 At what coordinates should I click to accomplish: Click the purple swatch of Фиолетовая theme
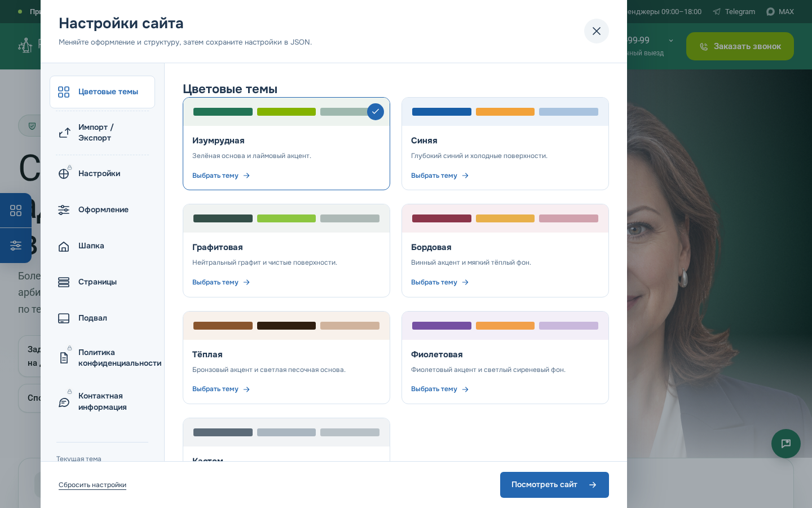point(442,326)
